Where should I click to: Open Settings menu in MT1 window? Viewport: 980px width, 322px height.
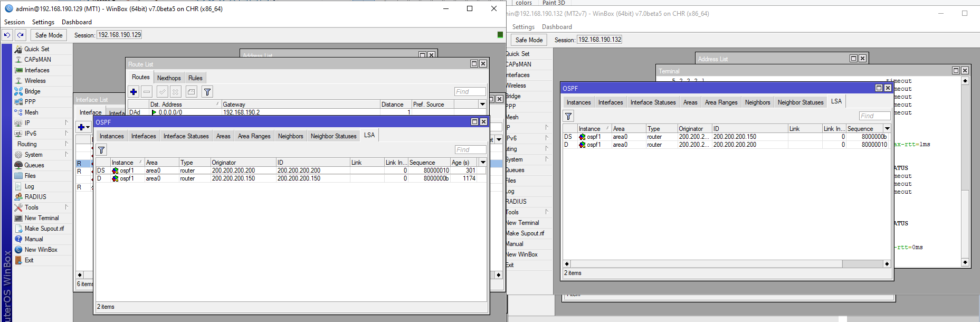point(43,22)
